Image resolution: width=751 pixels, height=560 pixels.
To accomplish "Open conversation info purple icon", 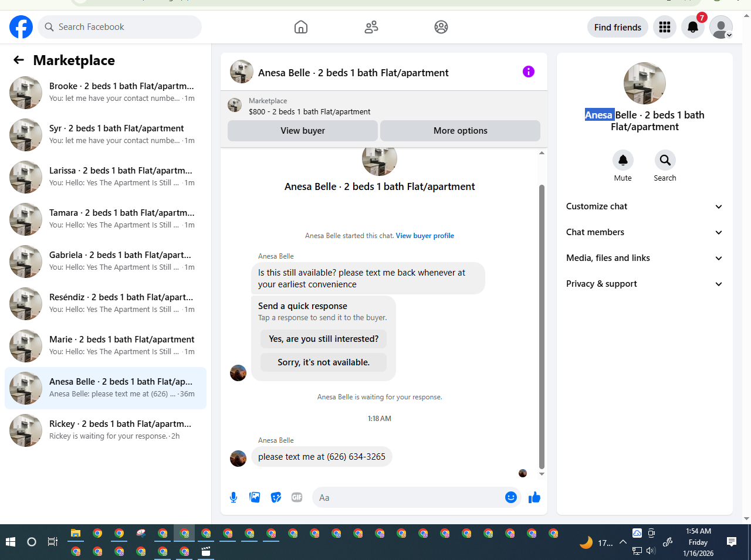I will pos(529,72).
